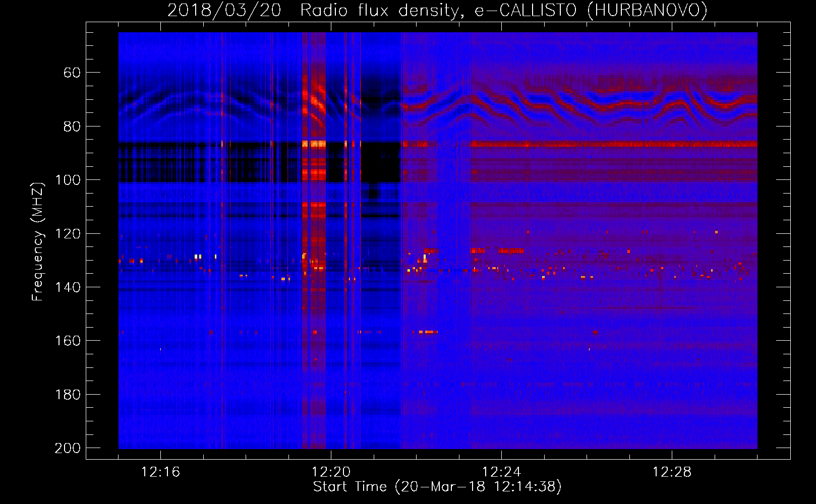The height and width of the screenshot is (504, 816).
Task: Click the frequency tick label '180'
Action: click(68, 395)
